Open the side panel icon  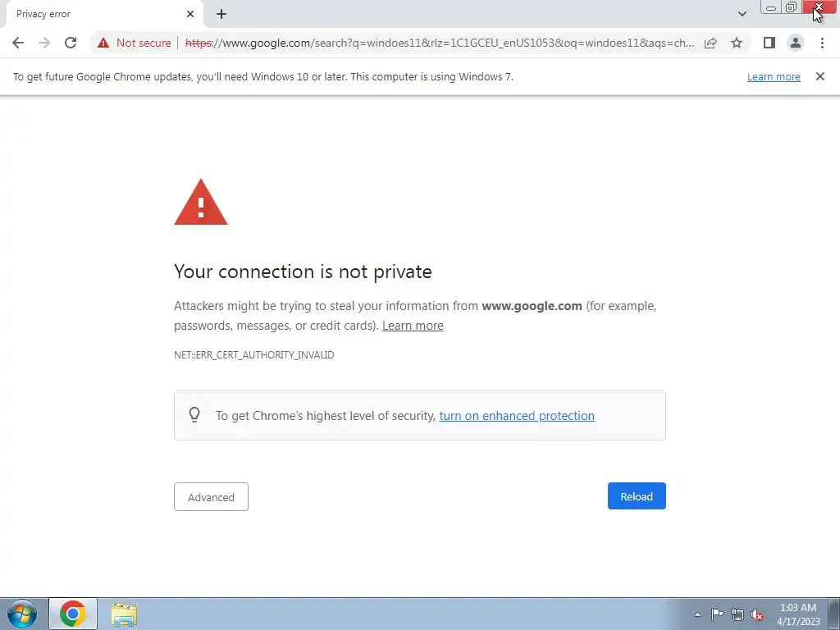tap(769, 43)
